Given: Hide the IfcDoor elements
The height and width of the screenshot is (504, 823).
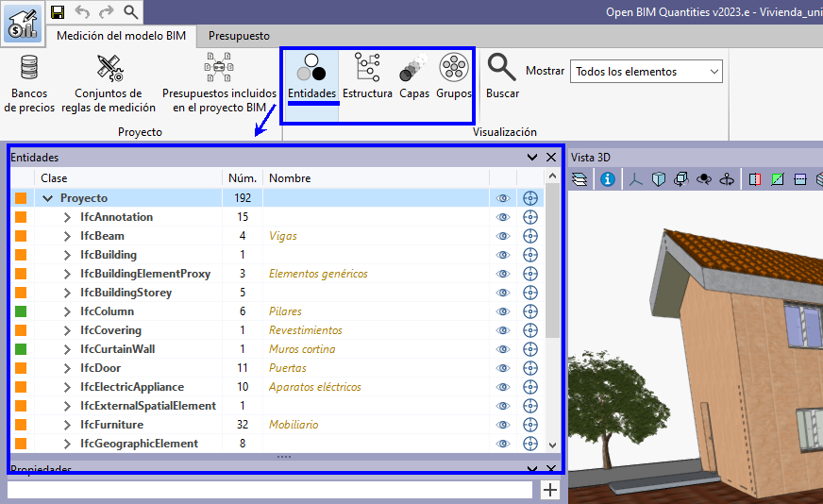Looking at the screenshot, I should [503, 368].
